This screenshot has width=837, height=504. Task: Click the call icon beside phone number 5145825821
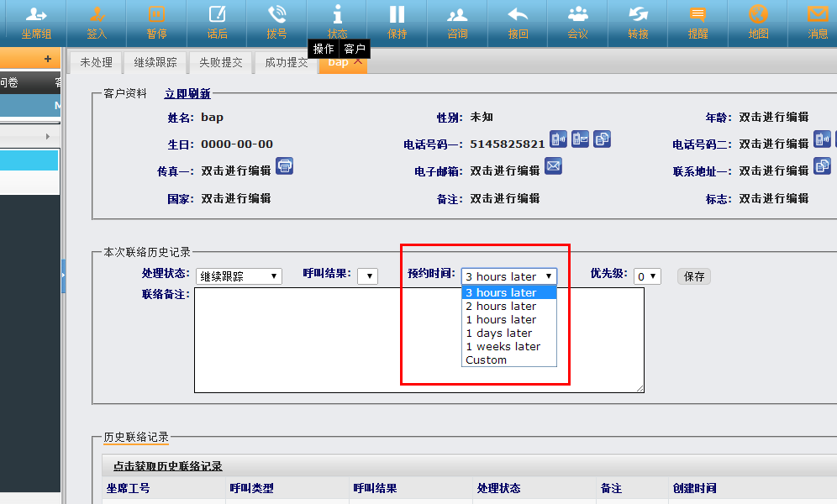(559, 139)
